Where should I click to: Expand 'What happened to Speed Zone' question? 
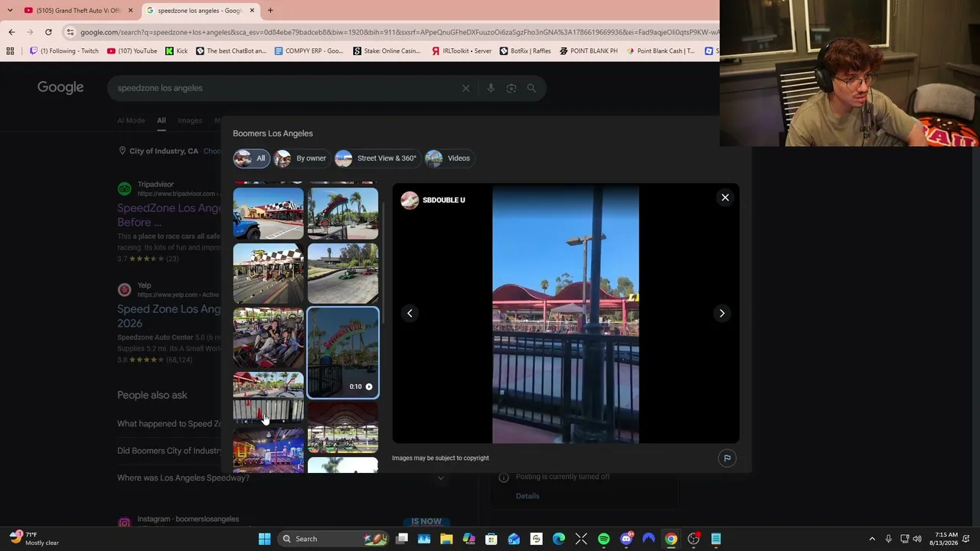(169, 424)
